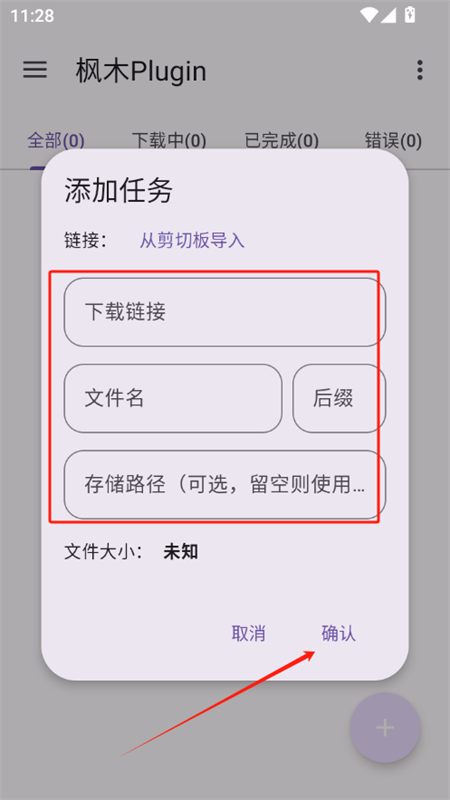The width and height of the screenshot is (450, 800).
Task: Tap the 未知 file size value
Action: (x=181, y=552)
